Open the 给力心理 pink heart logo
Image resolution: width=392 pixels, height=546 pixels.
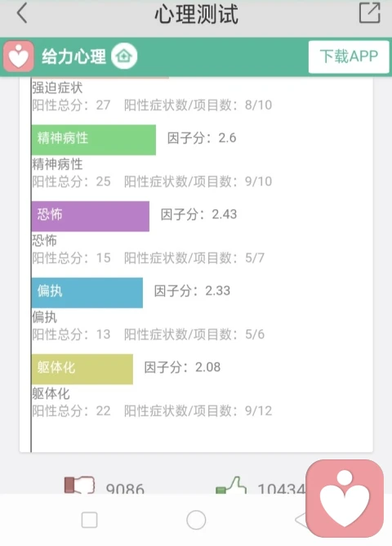point(19,56)
